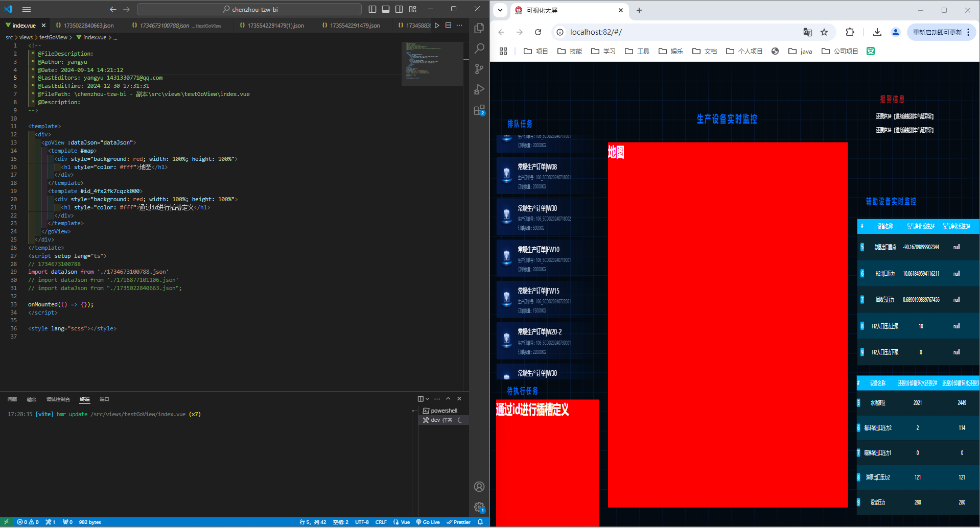Reload the browser page

pyautogui.click(x=538, y=32)
